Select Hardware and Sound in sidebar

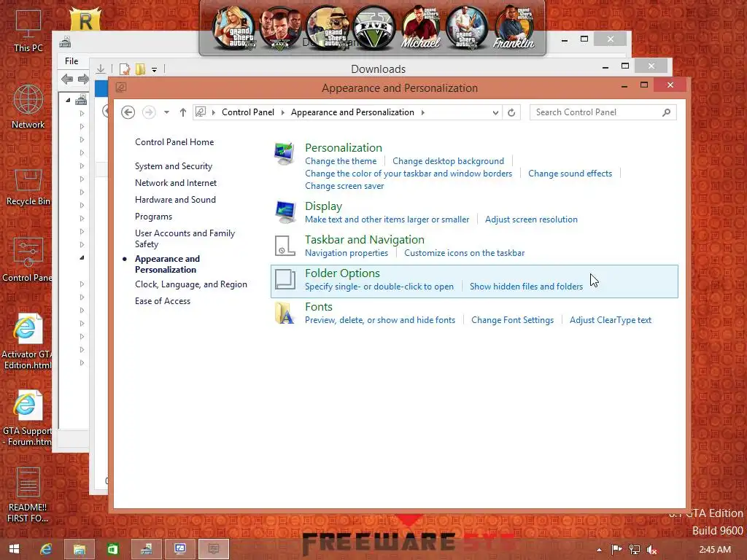[x=175, y=200]
